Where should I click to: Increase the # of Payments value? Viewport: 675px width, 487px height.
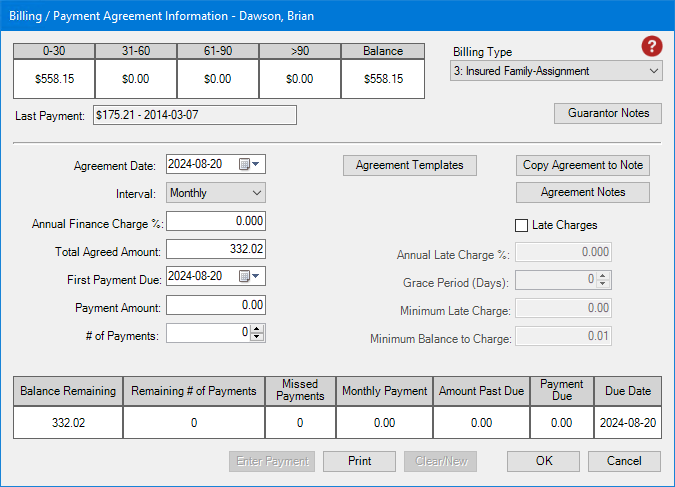point(258,331)
